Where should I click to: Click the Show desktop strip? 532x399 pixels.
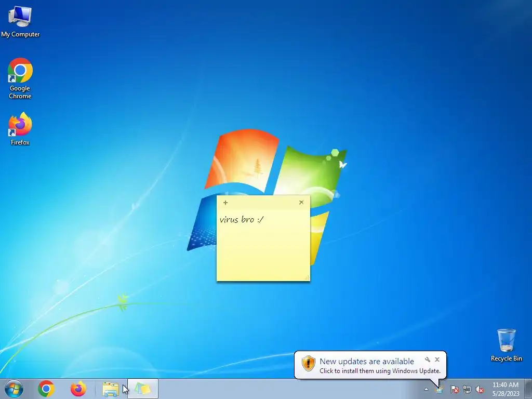[x=528, y=389]
